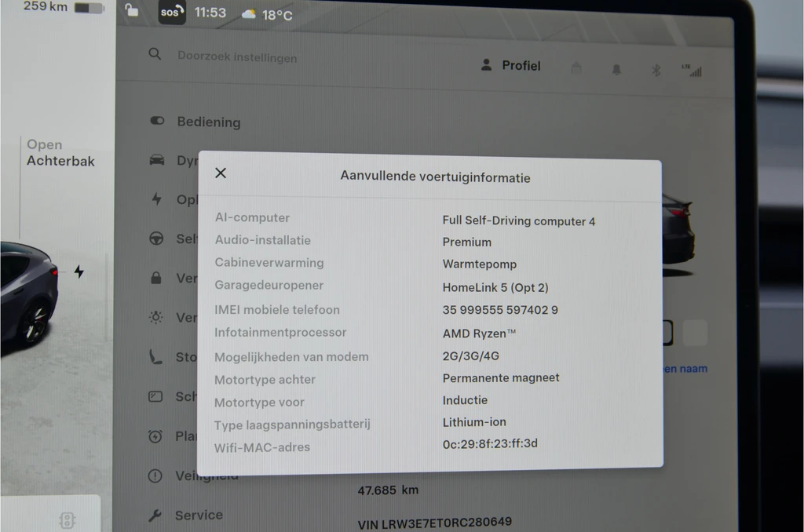Select the Lithium-ion value
804x532 pixels.
[x=474, y=422]
